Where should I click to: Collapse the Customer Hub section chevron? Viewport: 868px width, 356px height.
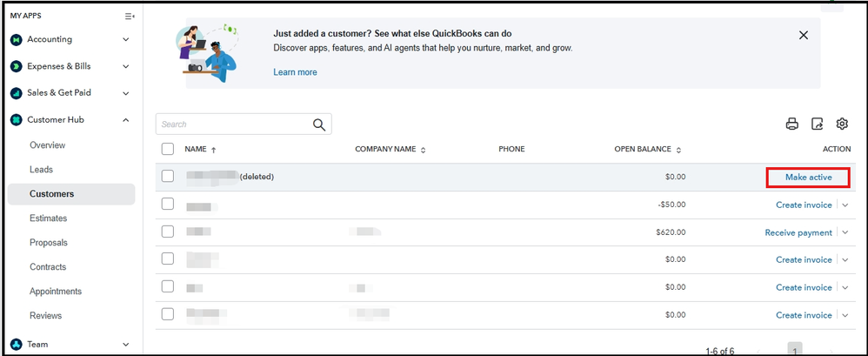click(x=126, y=120)
